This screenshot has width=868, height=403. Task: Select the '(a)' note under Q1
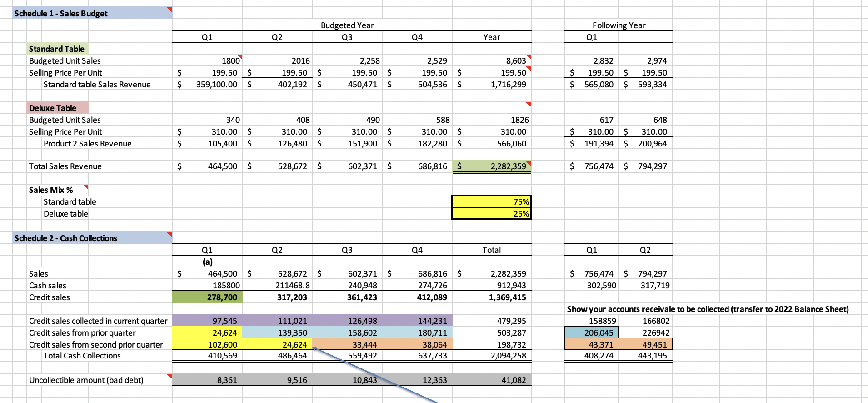click(x=207, y=262)
